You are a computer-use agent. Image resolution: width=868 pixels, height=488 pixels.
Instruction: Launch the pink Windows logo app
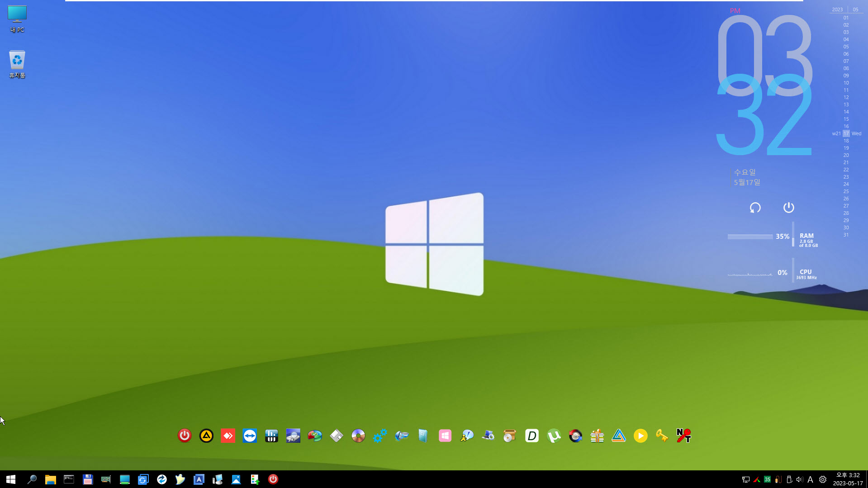click(x=445, y=436)
